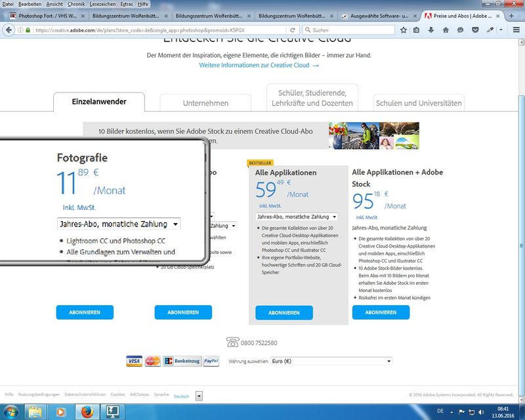Screen dimensions: 525x420
Task: Open the Nutzungsbedingungen footer link
Action: 39,394
